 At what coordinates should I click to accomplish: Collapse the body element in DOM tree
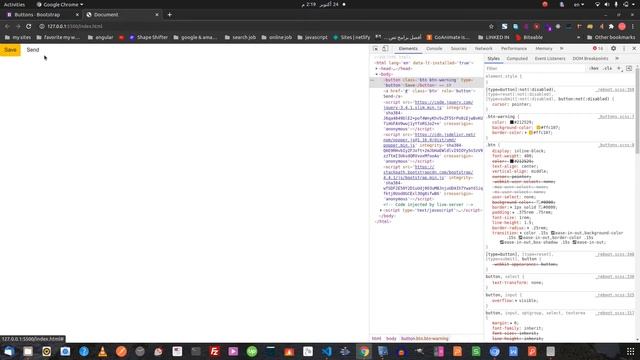coord(377,74)
